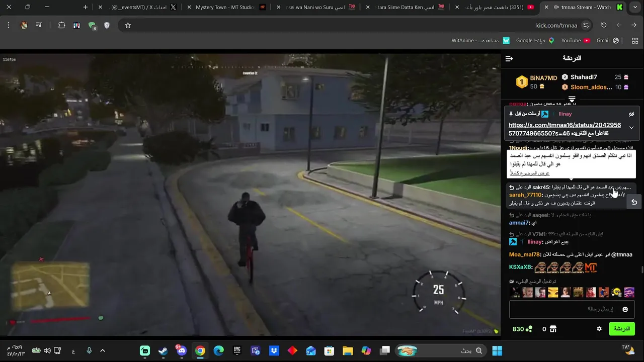
Task: Open the Gmail bookmark
Action: pos(607,40)
